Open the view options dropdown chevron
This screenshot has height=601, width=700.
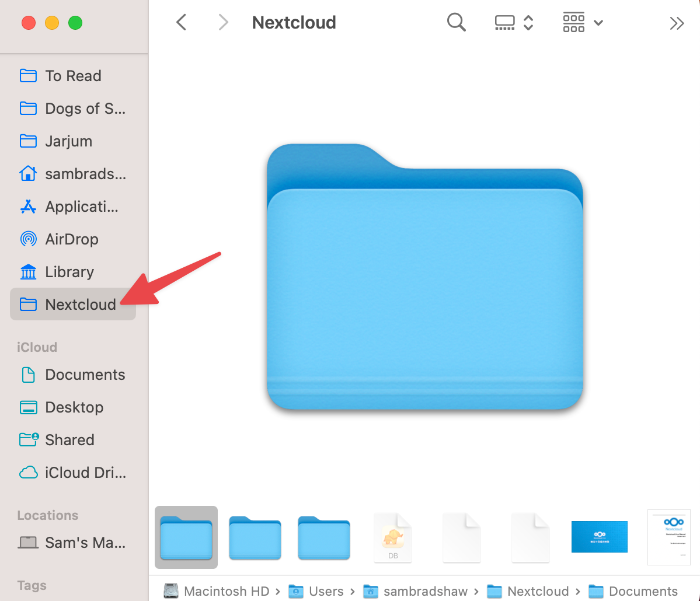598,22
